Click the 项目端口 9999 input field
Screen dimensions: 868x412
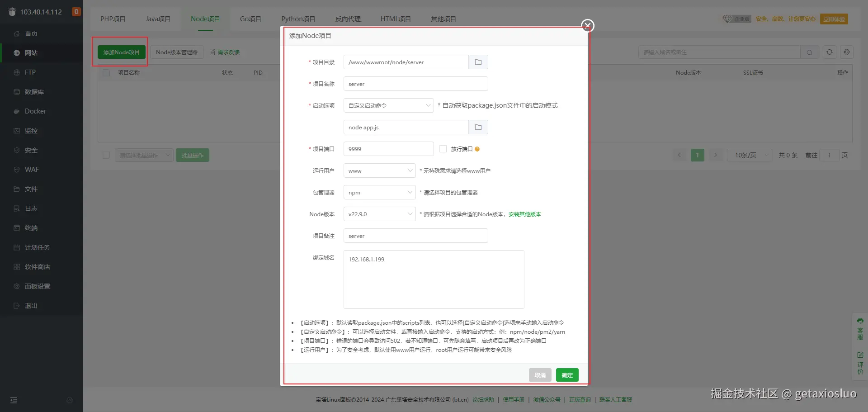click(389, 149)
